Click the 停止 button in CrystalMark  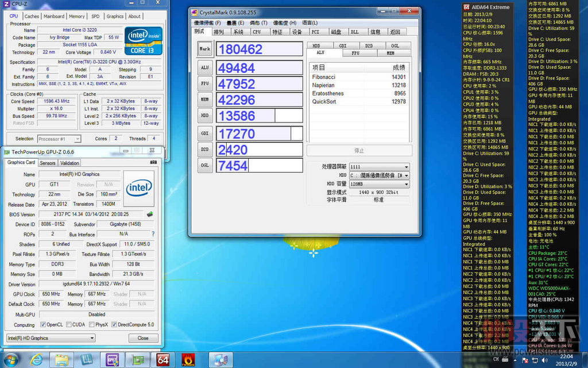click(x=359, y=150)
